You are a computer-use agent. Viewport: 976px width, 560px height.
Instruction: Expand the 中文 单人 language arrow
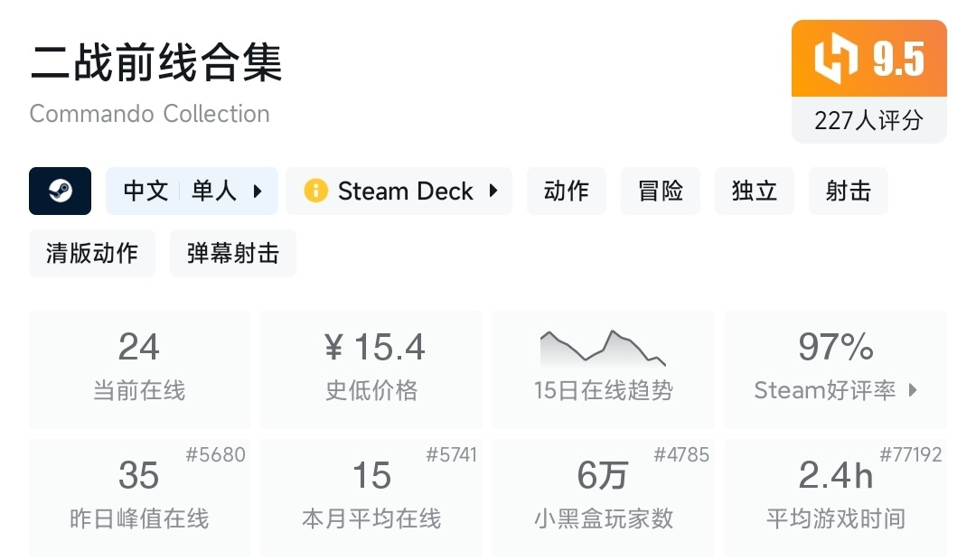pyautogui.click(x=258, y=191)
